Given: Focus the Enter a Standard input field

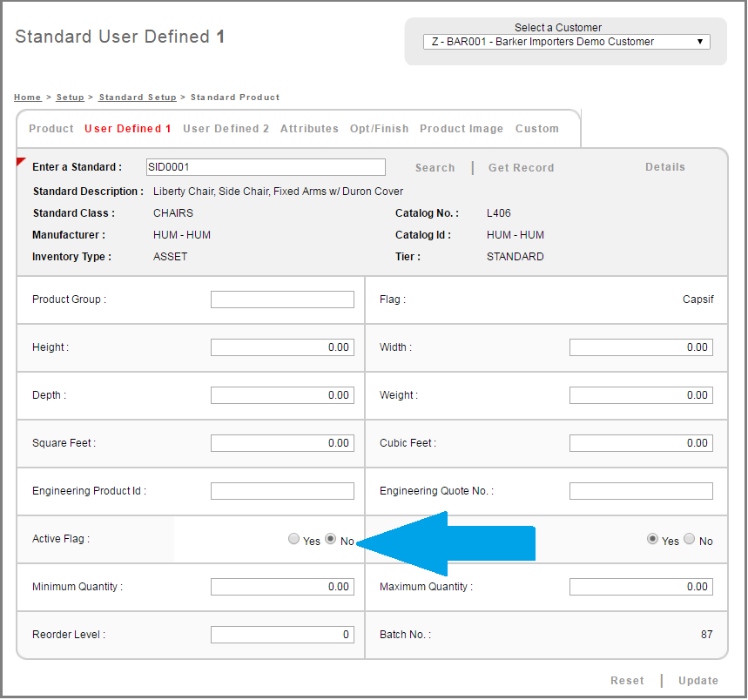Looking at the screenshot, I should [266, 167].
